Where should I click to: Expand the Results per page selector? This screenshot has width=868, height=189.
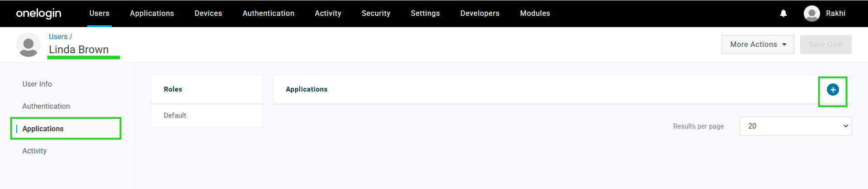pos(795,126)
